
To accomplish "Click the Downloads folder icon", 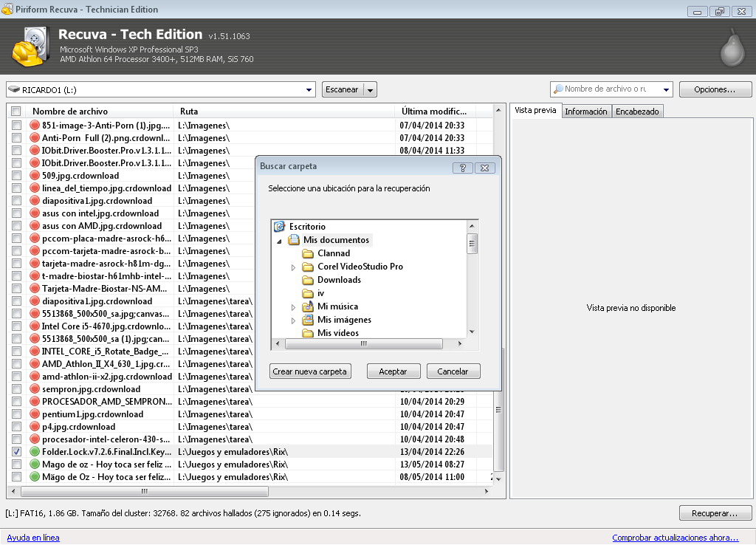I will (308, 280).
